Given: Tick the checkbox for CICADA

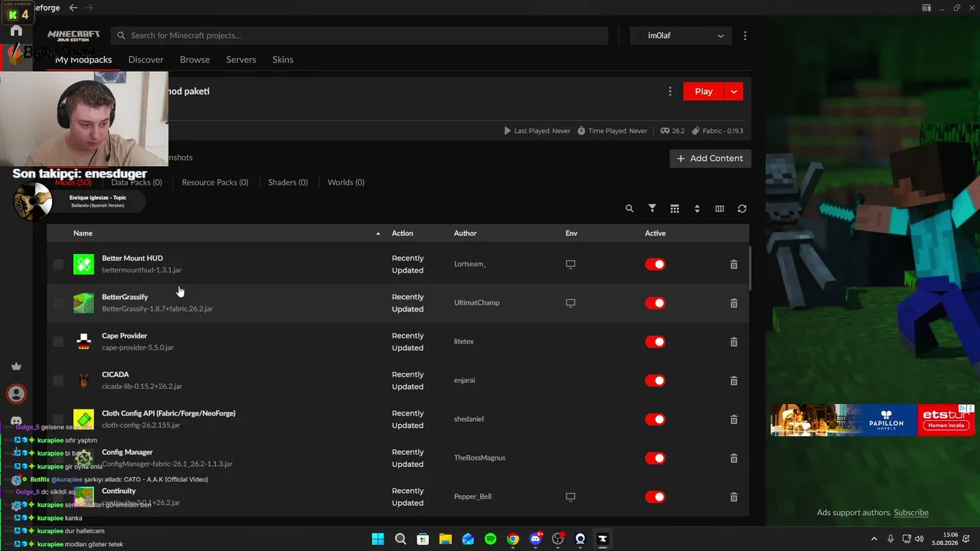Looking at the screenshot, I should [x=58, y=380].
